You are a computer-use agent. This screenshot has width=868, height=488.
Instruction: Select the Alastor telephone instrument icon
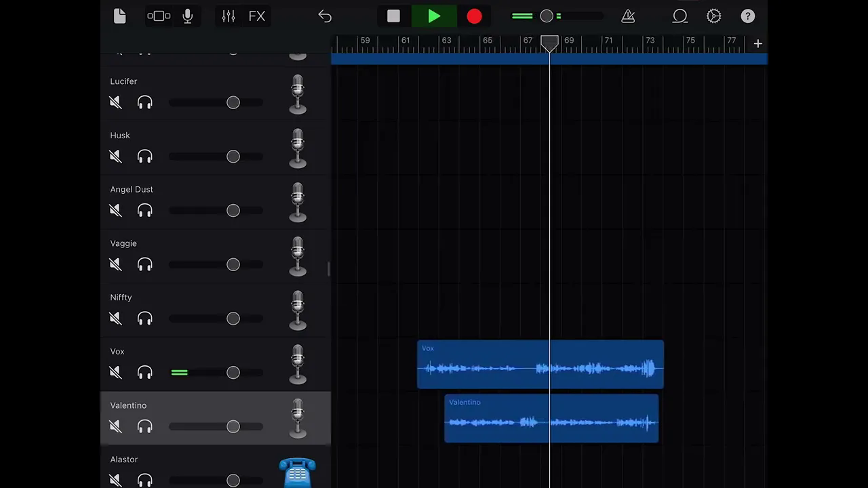(x=298, y=472)
